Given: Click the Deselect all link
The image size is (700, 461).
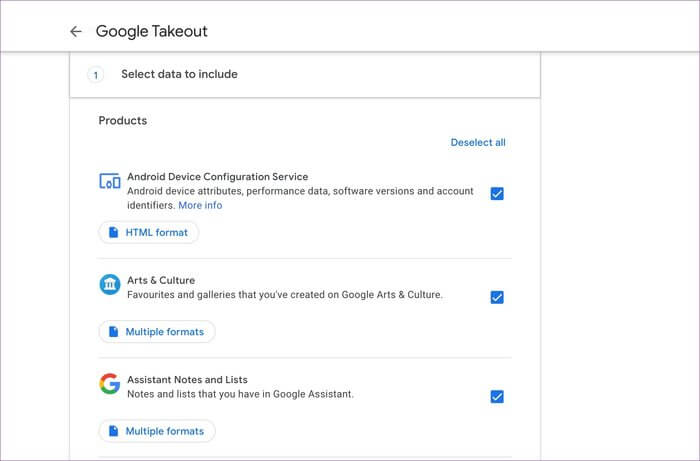Looking at the screenshot, I should point(478,142).
